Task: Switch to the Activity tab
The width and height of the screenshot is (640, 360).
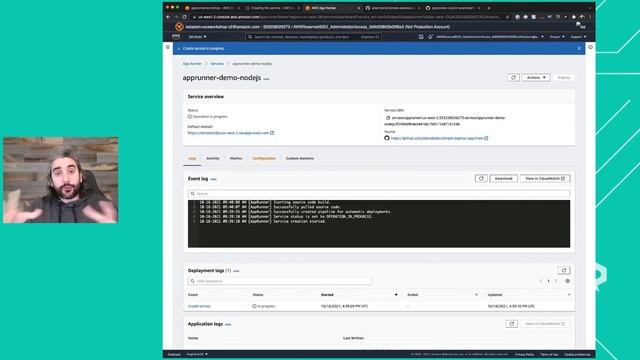Action: coord(213,158)
